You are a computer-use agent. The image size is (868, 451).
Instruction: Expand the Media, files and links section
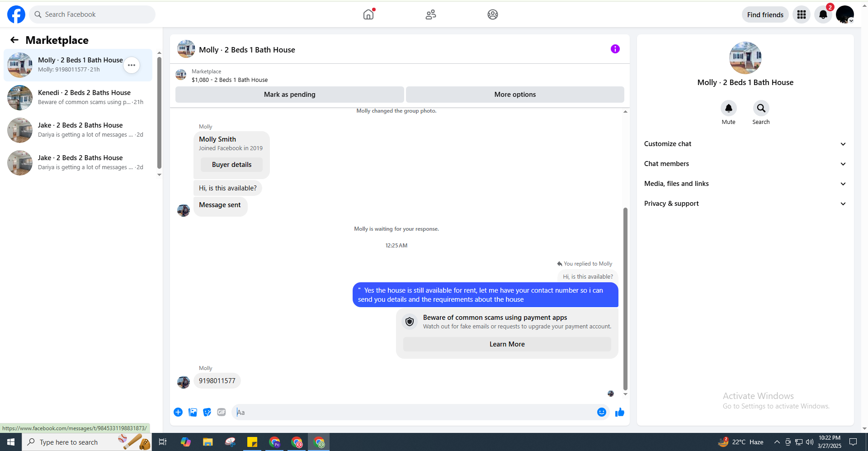tap(745, 184)
